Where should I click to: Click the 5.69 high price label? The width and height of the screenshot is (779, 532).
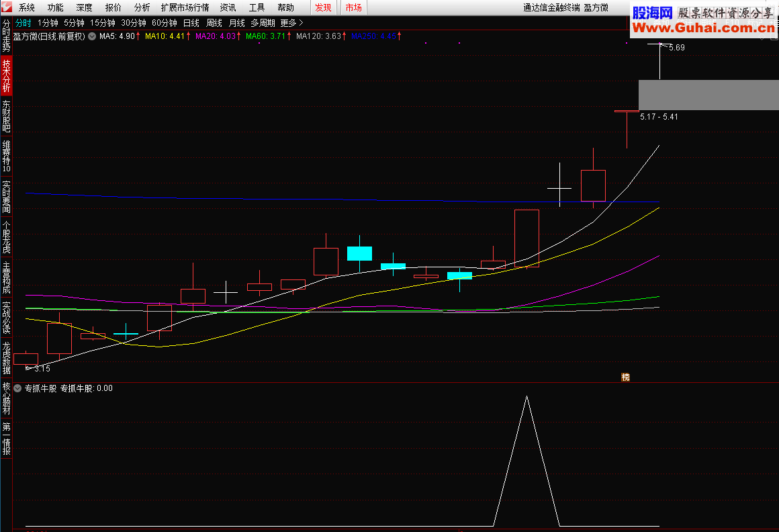677,48
